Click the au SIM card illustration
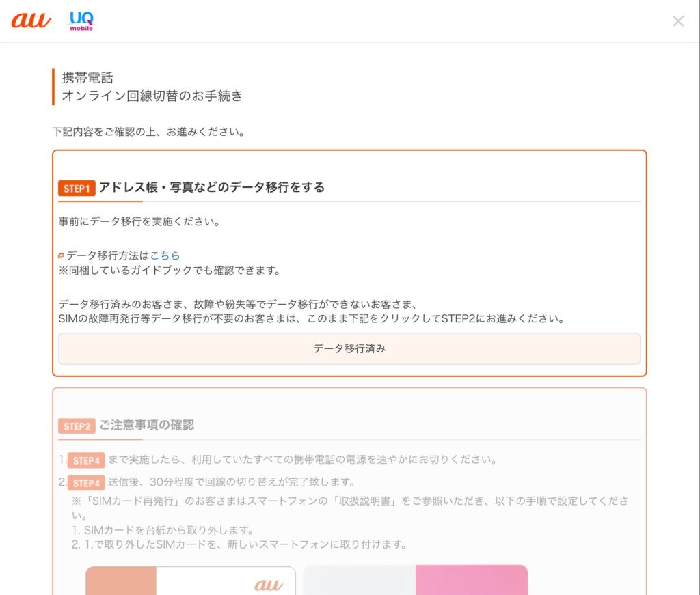The height and width of the screenshot is (595, 700). 190,580
